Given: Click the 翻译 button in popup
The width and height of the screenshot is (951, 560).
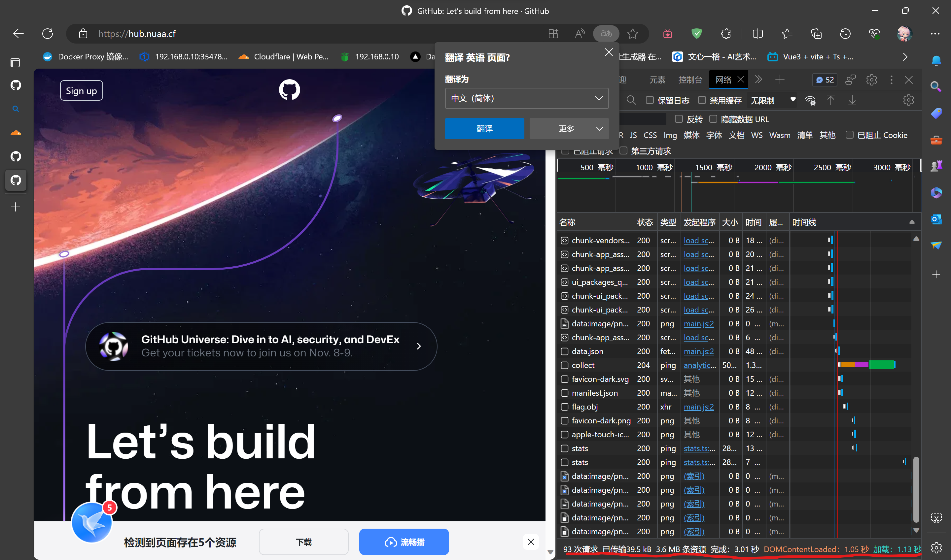Looking at the screenshot, I should (x=484, y=128).
